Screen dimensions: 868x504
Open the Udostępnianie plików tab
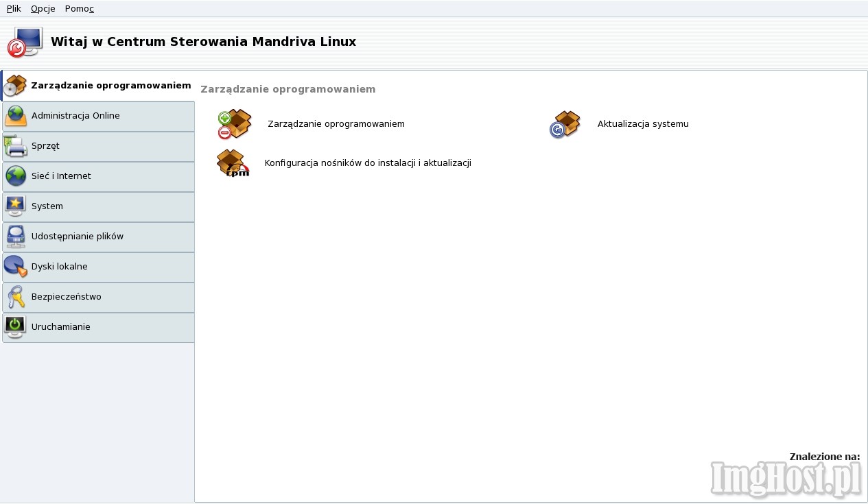(98, 237)
